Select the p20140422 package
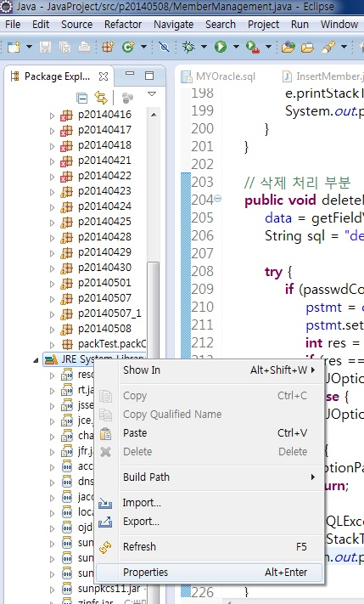The image size is (364, 604). tap(104, 176)
